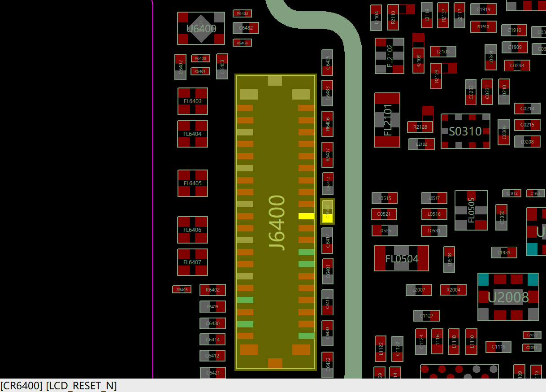Select filter FL6405
The height and width of the screenshot is (392, 546).
coord(193,183)
